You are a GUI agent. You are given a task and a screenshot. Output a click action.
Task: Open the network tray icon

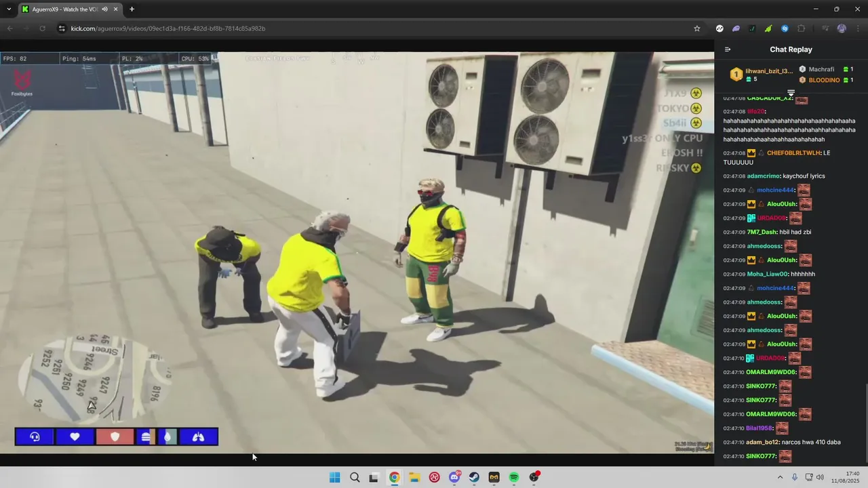point(808,477)
